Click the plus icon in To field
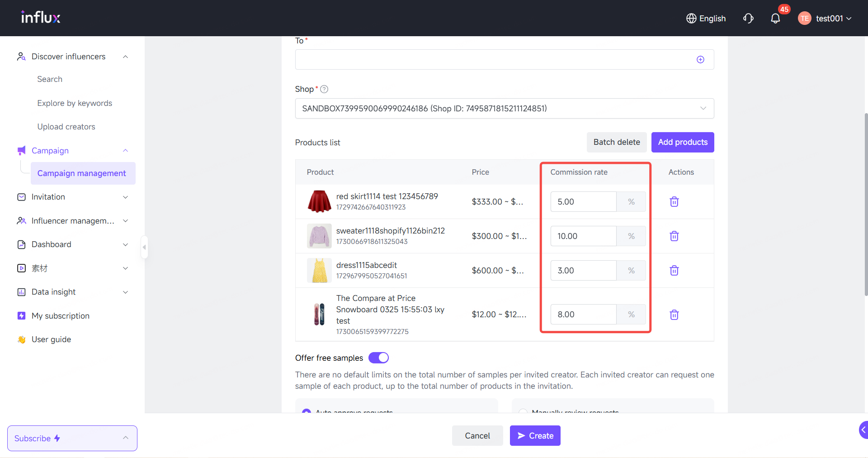This screenshot has height=458, width=868. click(700, 60)
